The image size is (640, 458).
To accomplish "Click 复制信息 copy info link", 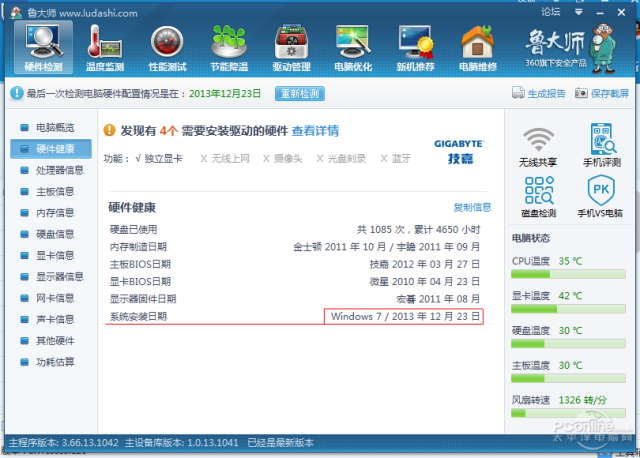I will [472, 207].
